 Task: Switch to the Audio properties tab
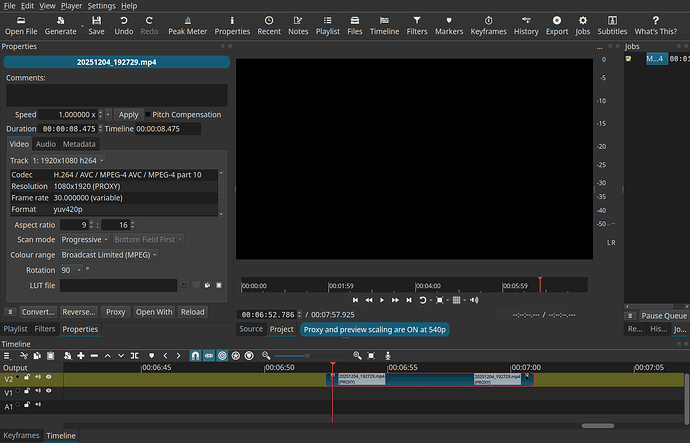point(46,144)
